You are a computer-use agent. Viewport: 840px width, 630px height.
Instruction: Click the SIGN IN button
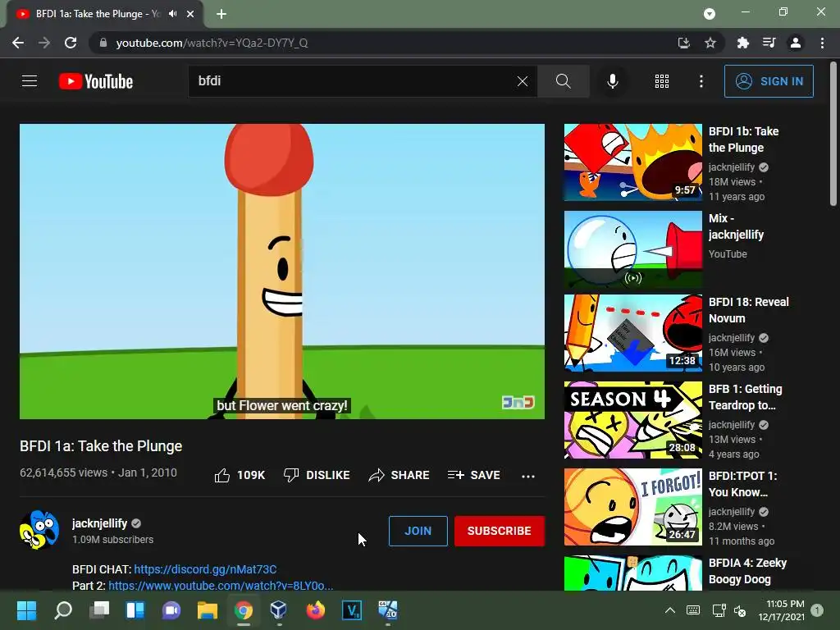(x=769, y=81)
